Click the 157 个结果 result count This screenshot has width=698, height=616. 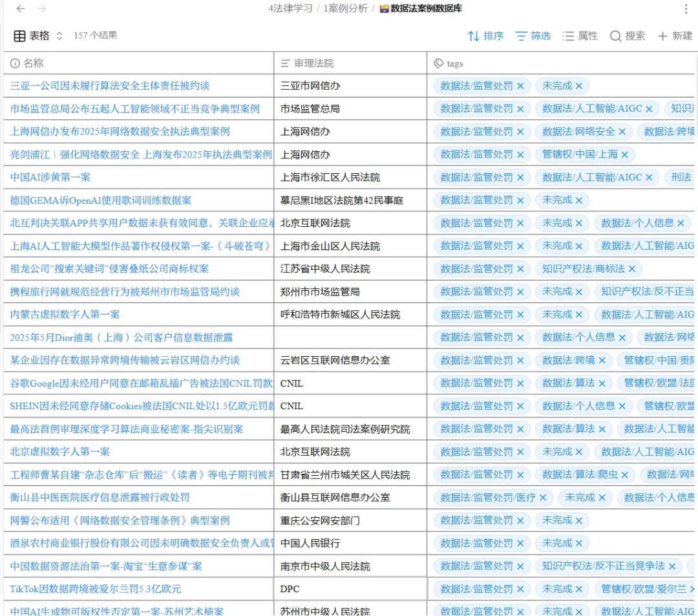[x=95, y=36]
